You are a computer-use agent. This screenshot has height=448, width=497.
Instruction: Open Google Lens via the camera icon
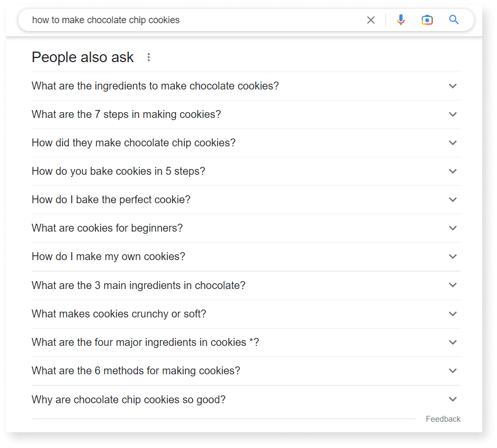427,19
